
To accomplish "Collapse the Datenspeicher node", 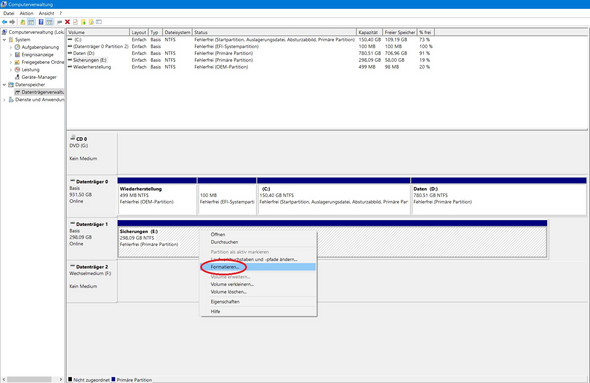I will (x=5, y=85).
